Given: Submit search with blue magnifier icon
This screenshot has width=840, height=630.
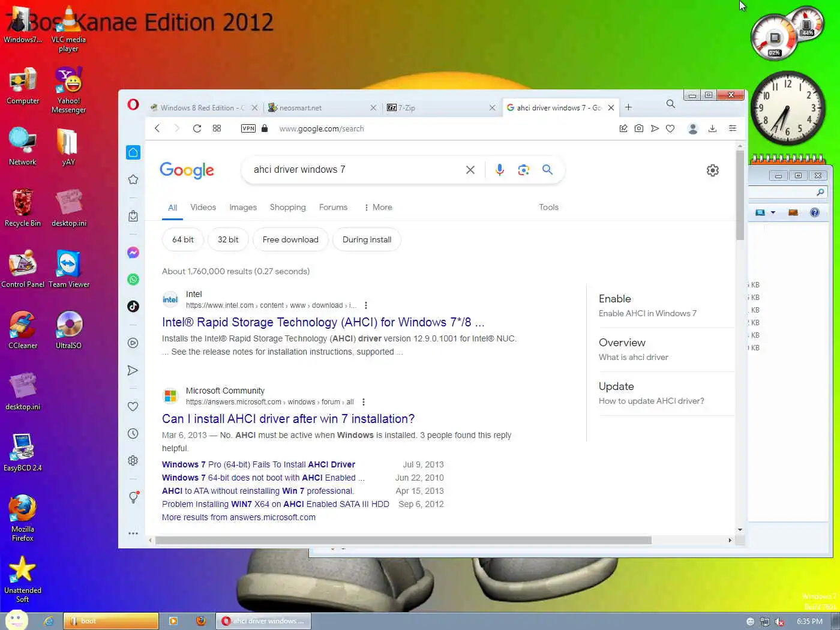Looking at the screenshot, I should coord(547,169).
